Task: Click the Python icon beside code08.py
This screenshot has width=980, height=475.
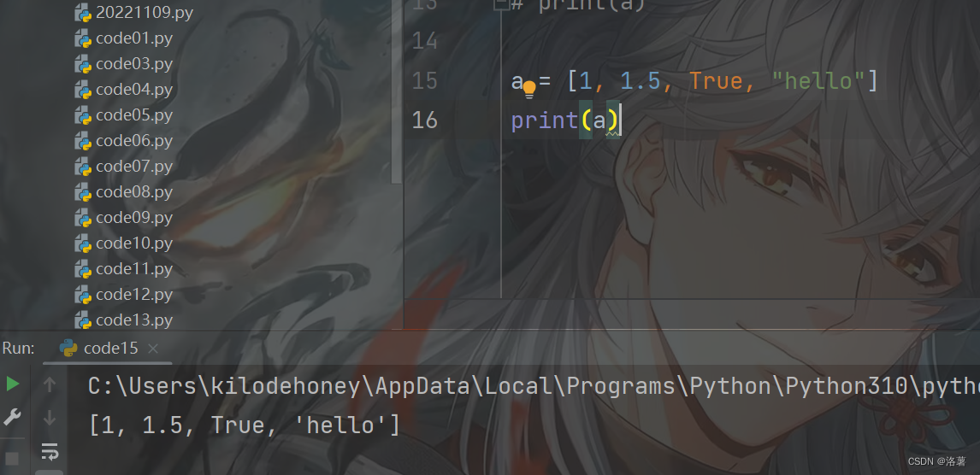Action: point(83,192)
